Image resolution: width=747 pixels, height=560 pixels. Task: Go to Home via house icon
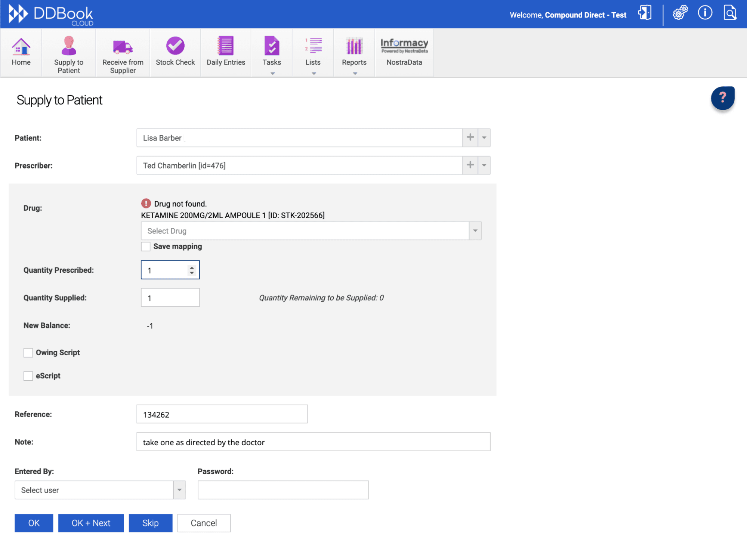click(21, 46)
